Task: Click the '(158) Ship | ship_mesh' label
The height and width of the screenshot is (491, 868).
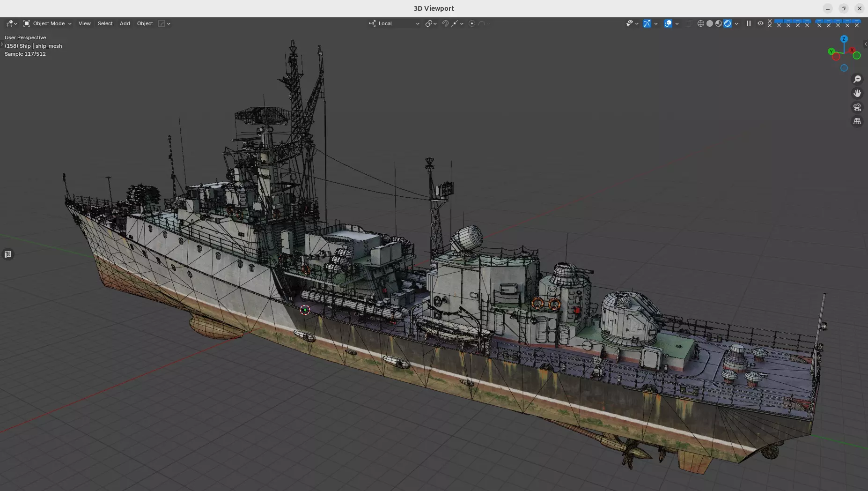Action: click(33, 46)
